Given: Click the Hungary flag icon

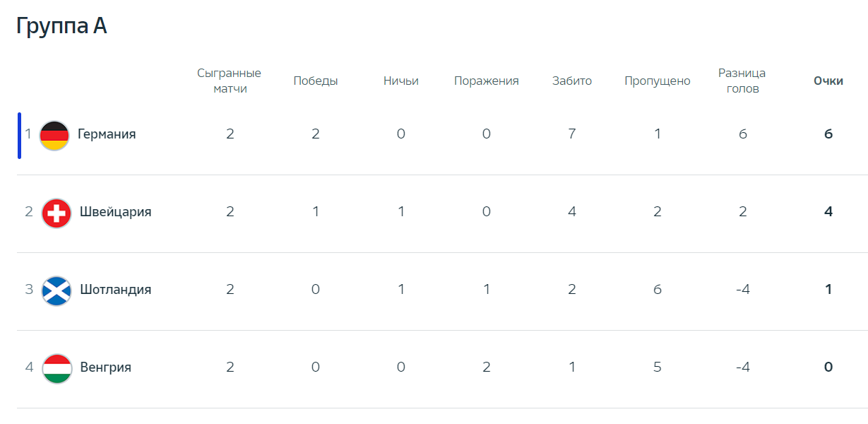Looking at the screenshot, I should (x=57, y=368).
